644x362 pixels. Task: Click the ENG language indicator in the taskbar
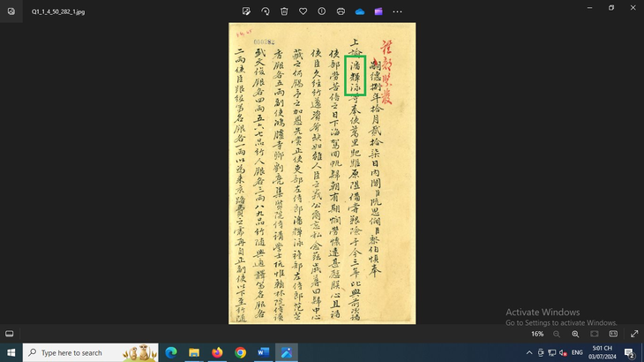[577, 352]
